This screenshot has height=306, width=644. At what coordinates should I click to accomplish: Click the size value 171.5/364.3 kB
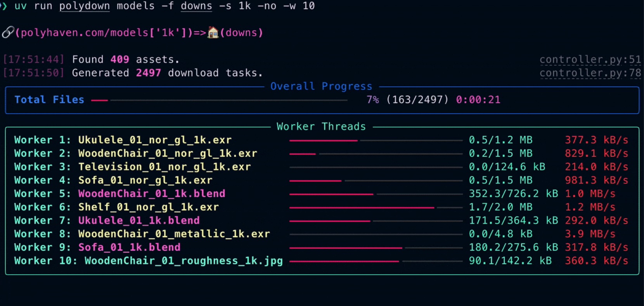[x=513, y=220]
